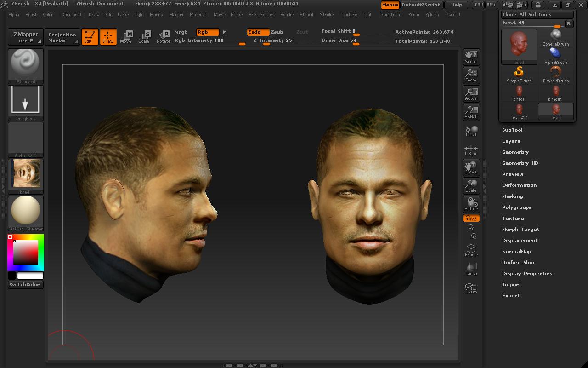Expand the Deformation section
This screenshot has height=368, width=588.
point(519,185)
